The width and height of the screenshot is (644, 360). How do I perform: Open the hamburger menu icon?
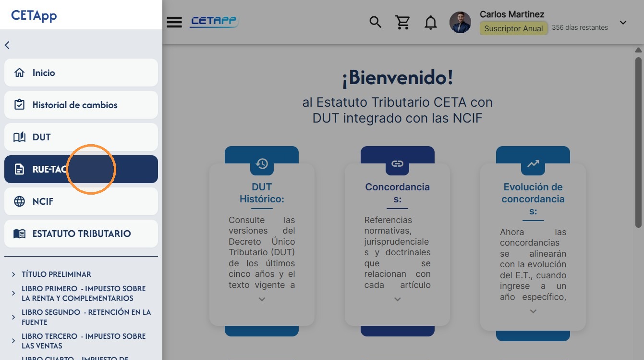174,22
